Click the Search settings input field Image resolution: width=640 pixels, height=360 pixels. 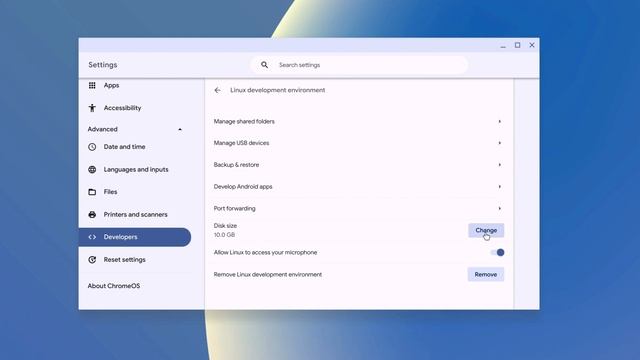(x=359, y=65)
